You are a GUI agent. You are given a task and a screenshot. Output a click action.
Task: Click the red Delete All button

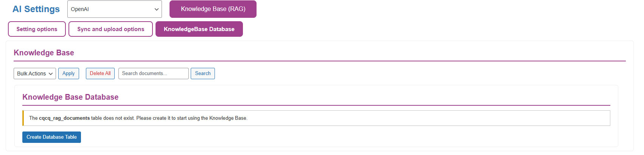(100, 74)
